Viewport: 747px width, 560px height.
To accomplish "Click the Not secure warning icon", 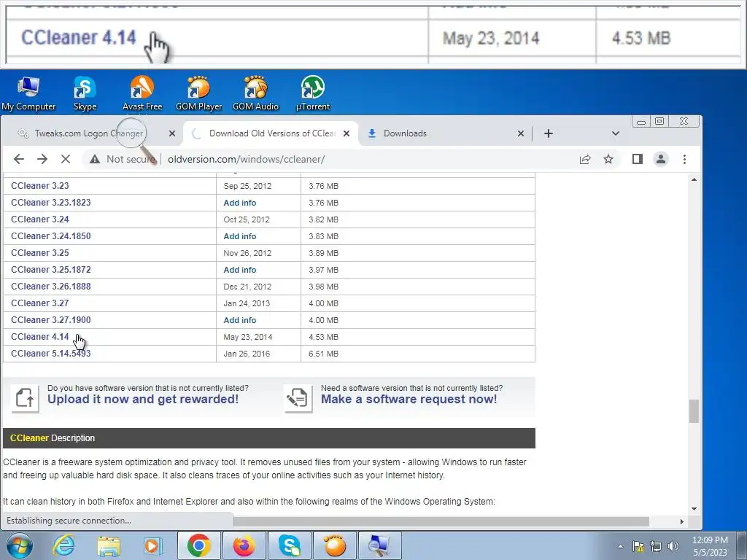I will tap(95, 159).
